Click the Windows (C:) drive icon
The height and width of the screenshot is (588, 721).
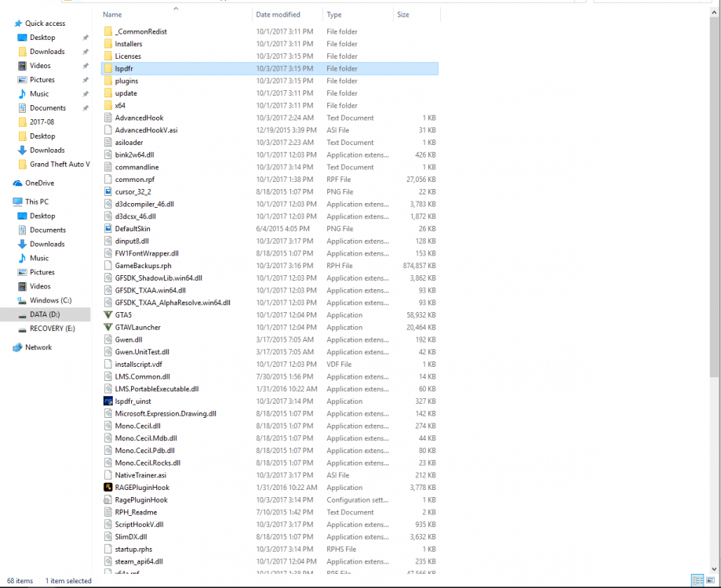click(22, 300)
